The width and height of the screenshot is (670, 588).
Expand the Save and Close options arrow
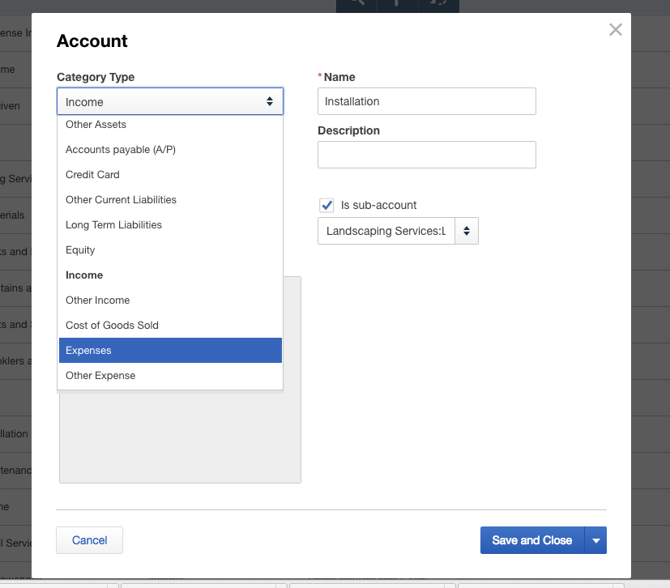pos(596,540)
